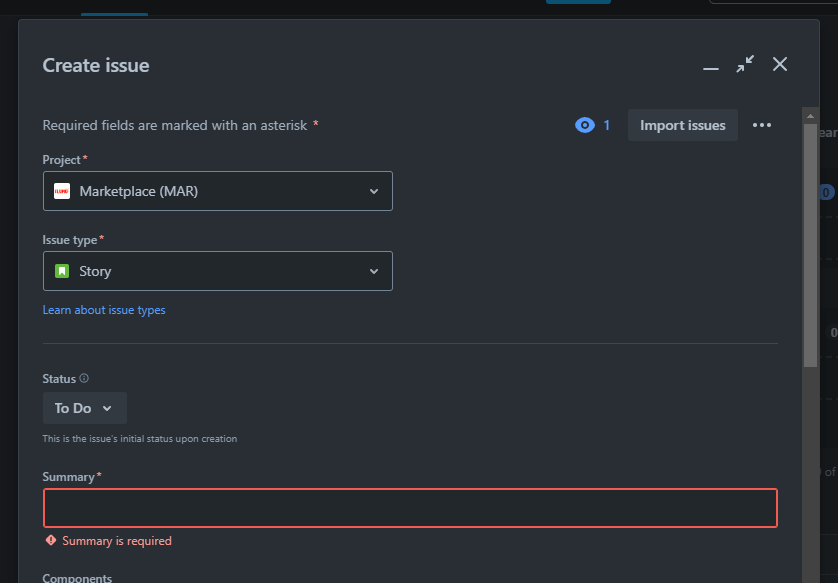Close the Create issue dialog

[780, 64]
